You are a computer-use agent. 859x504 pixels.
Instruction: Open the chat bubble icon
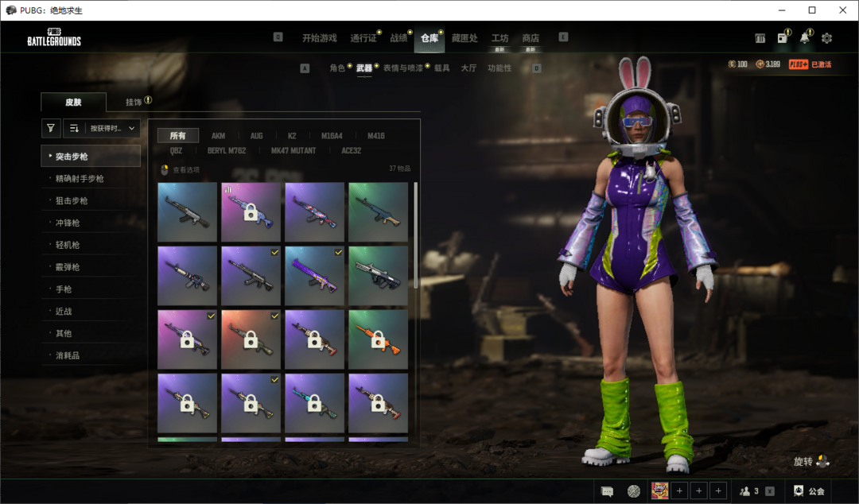(x=607, y=491)
